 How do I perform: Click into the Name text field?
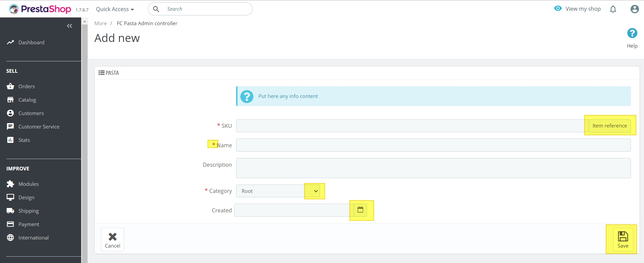[x=433, y=145]
